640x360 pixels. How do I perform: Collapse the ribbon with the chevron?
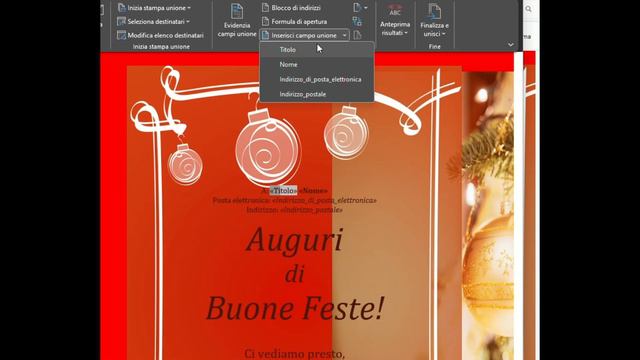pos(511,44)
